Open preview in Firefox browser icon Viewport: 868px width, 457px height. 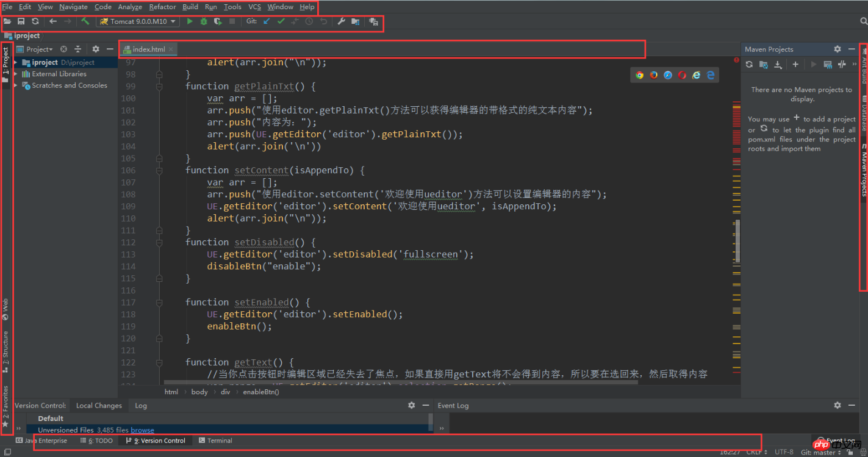point(653,75)
